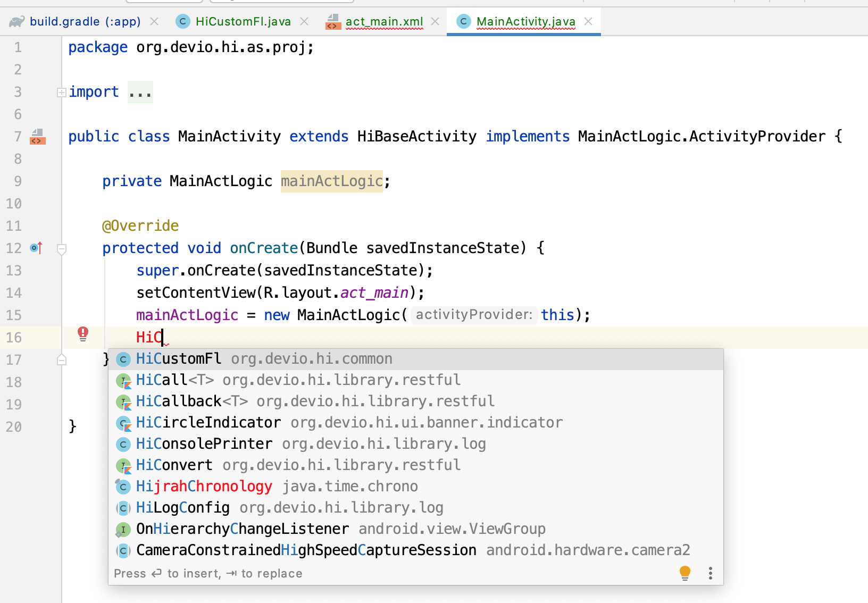Switch to act_main.xml tab
868x603 pixels.
click(x=384, y=21)
